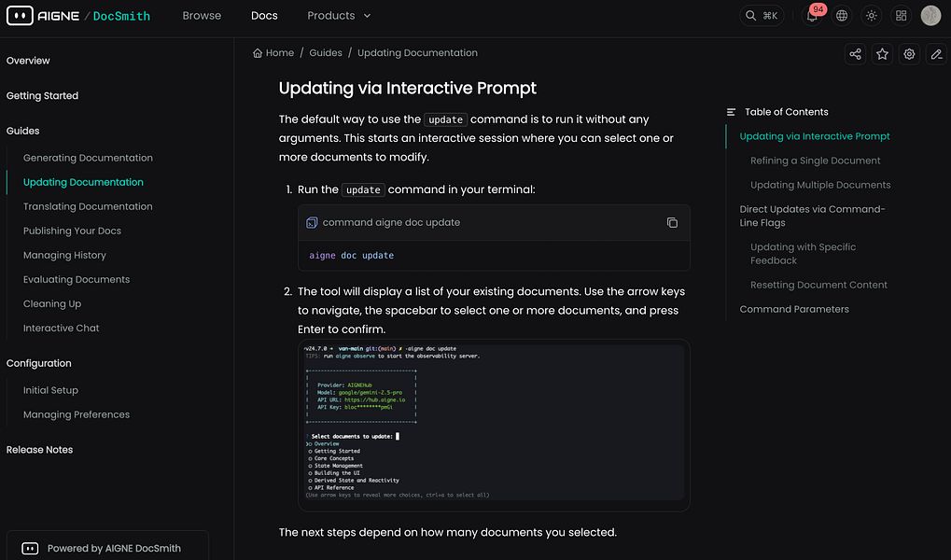This screenshot has height=560, width=951.
Task: Toggle the light/dark theme
Action: click(x=872, y=16)
